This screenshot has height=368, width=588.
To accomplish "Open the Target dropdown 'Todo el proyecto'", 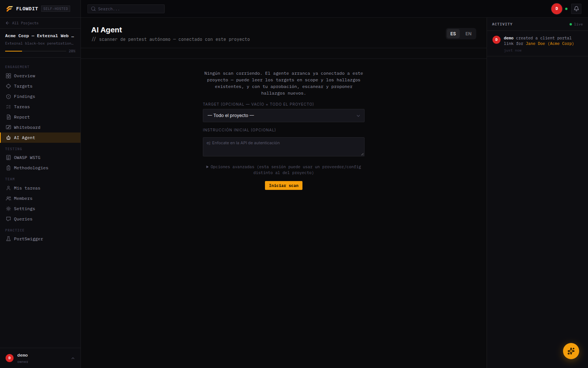I will point(284,116).
